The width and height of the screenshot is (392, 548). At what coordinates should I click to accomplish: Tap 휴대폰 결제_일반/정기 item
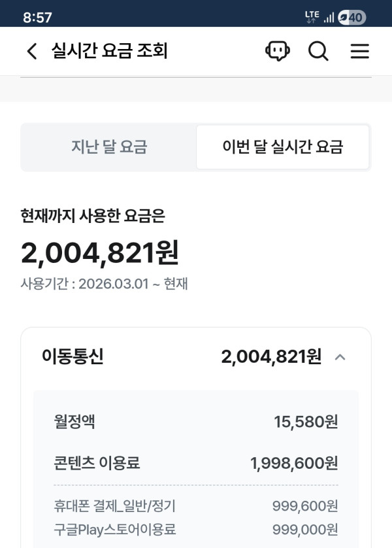point(114,505)
